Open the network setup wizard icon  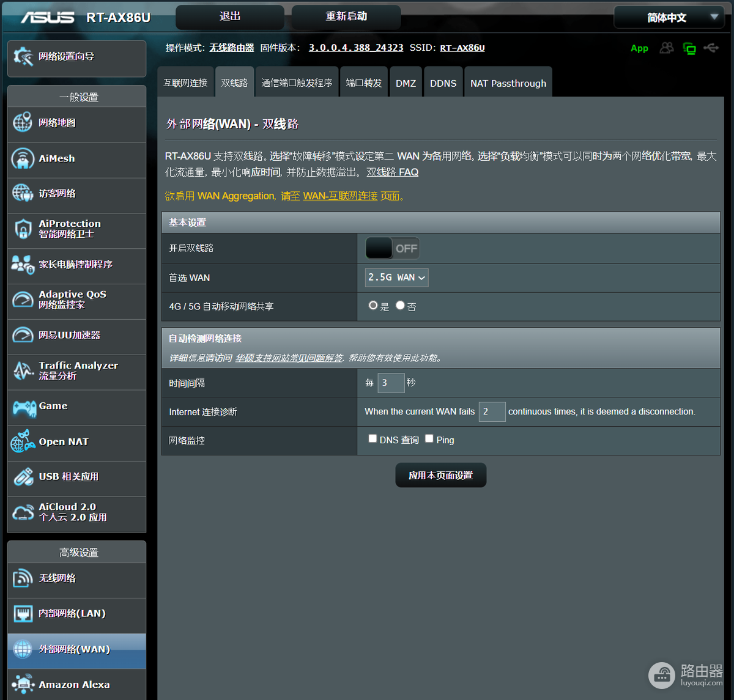(x=23, y=57)
